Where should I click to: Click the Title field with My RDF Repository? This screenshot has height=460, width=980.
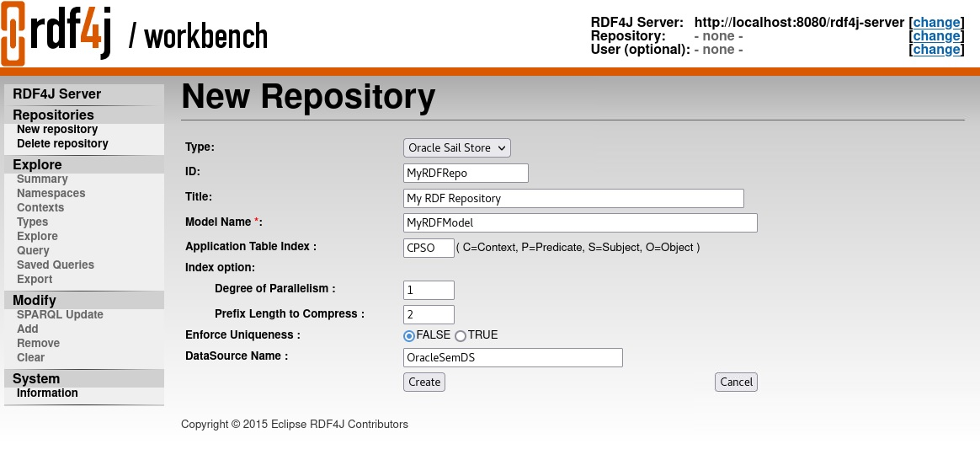click(573, 198)
